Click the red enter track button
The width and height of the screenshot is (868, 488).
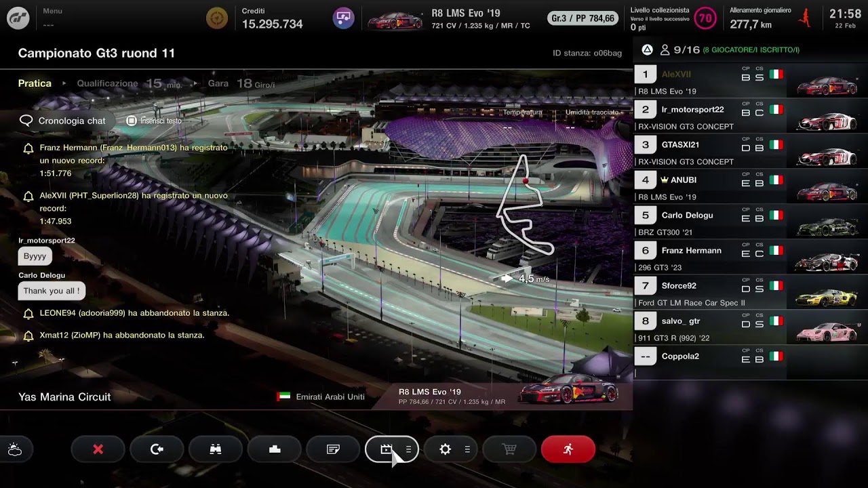pyautogui.click(x=568, y=449)
